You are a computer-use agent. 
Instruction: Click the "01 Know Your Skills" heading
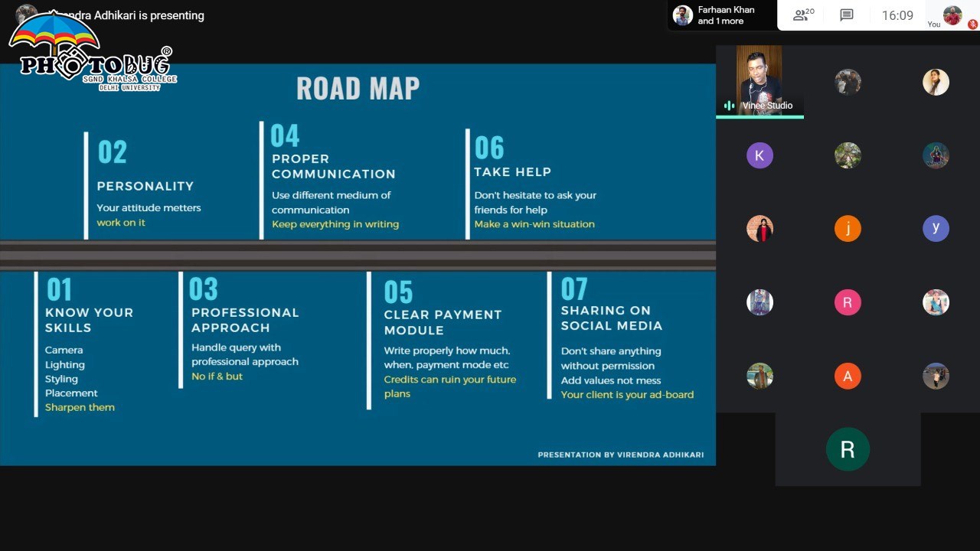89,320
